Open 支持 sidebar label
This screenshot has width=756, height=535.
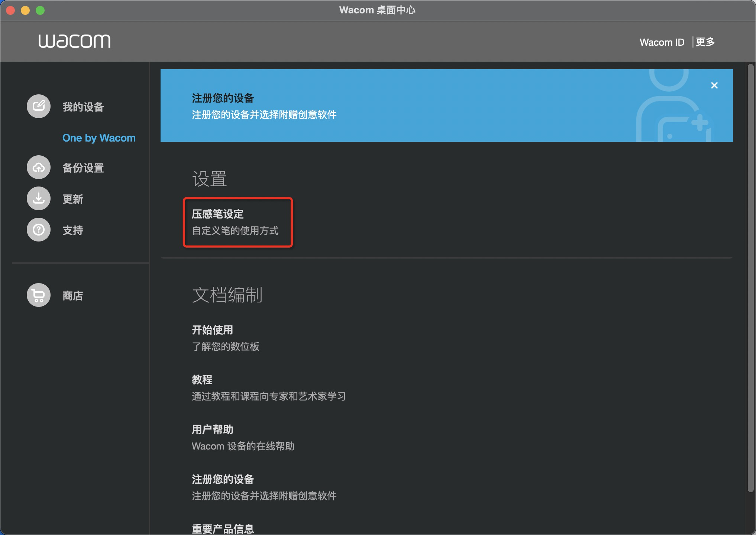point(73,230)
